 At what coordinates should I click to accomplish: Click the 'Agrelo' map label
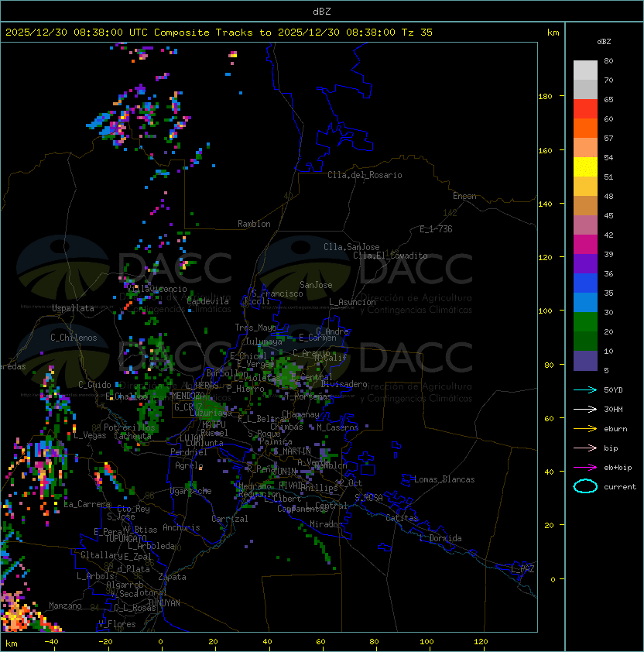coord(189,465)
